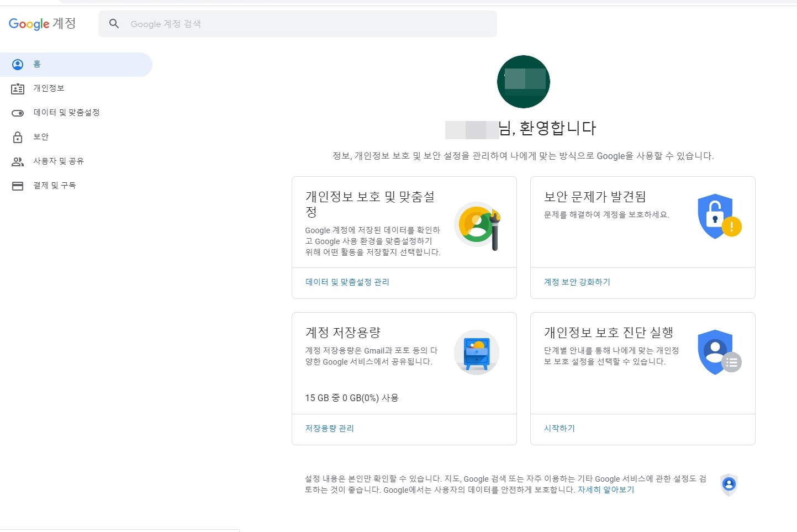Click the 15 GB 중 0 GB(0%) 사용 text
The width and height of the screenshot is (797, 532).
352,398
